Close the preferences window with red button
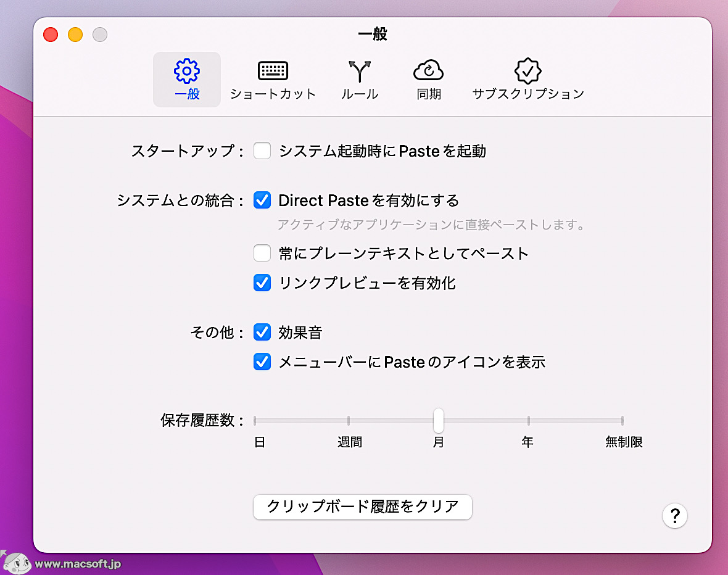The height and width of the screenshot is (575, 728). pyautogui.click(x=51, y=35)
